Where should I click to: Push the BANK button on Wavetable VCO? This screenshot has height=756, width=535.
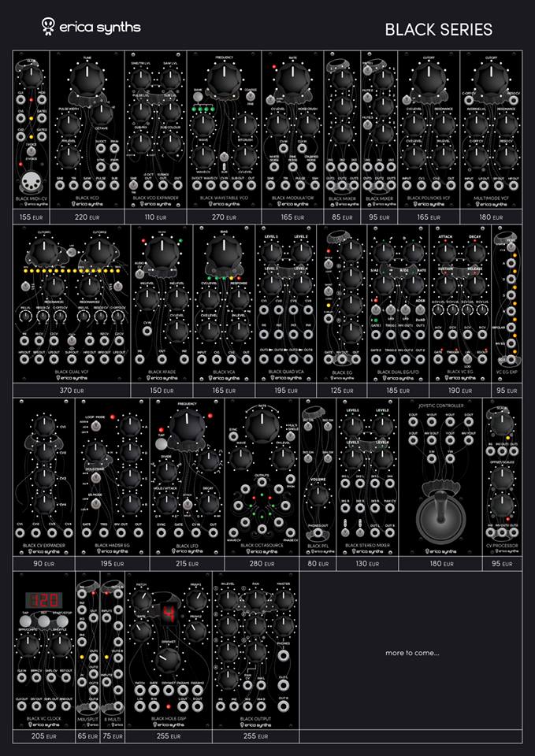tap(198, 97)
